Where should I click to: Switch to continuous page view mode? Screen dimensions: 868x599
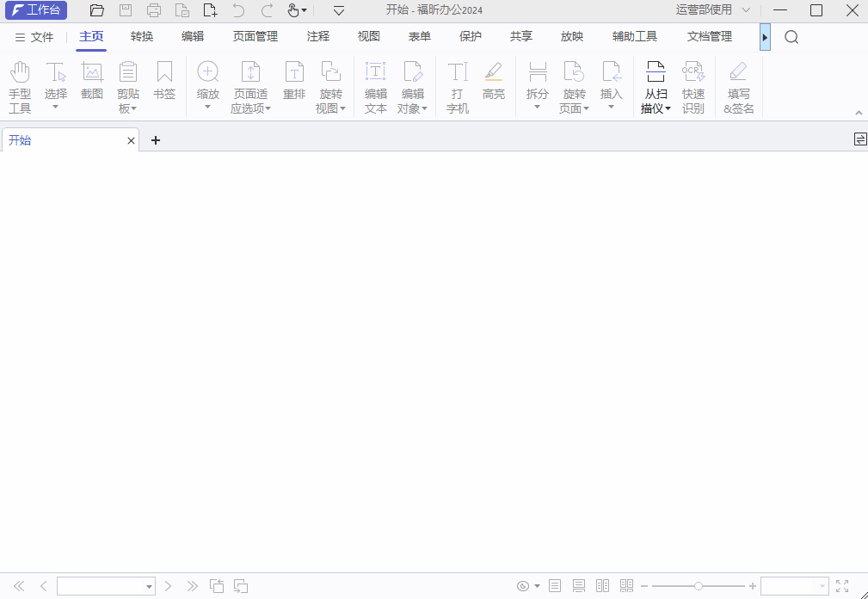(x=578, y=585)
